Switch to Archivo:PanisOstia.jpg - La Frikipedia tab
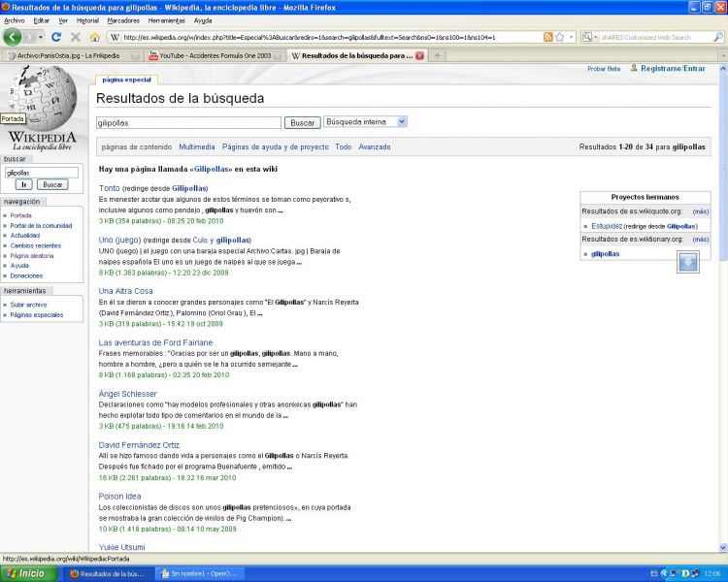Image resolution: width=728 pixels, height=582 pixels. click(72, 55)
